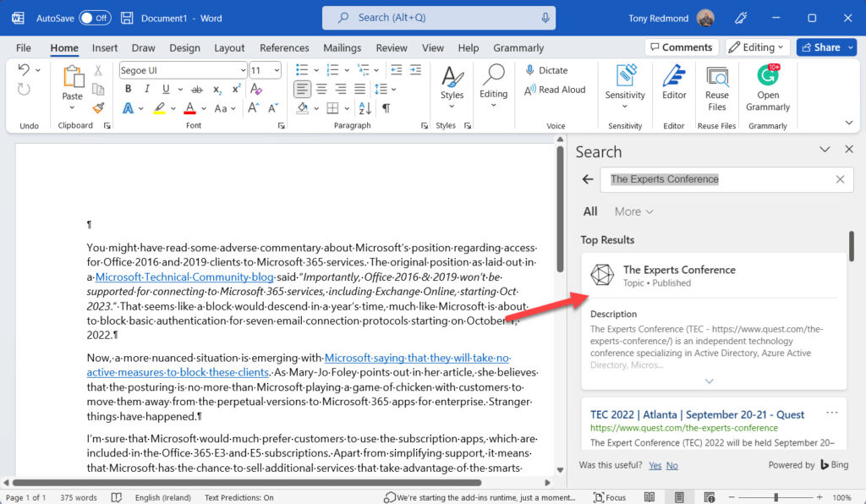Viewport: 866px width, 504px height.
Task: Justify the paragraph text
Action: click(x=359, y=89)
